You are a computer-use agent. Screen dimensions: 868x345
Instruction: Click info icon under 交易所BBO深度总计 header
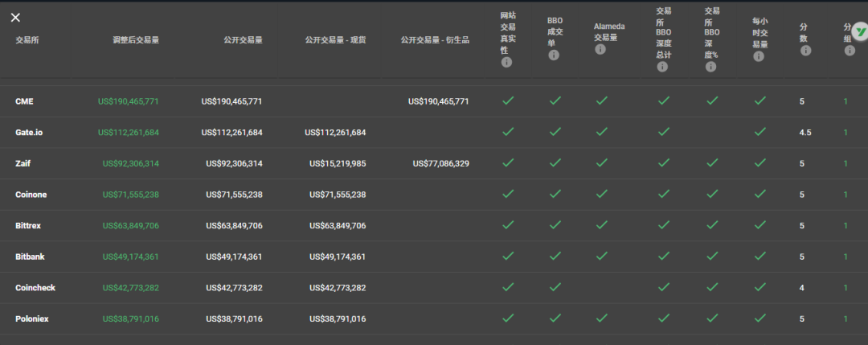[x=663, y=67]
